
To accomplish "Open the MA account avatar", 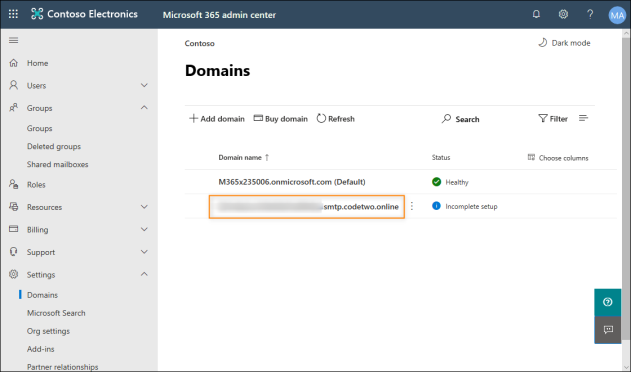I will (617, 15).
